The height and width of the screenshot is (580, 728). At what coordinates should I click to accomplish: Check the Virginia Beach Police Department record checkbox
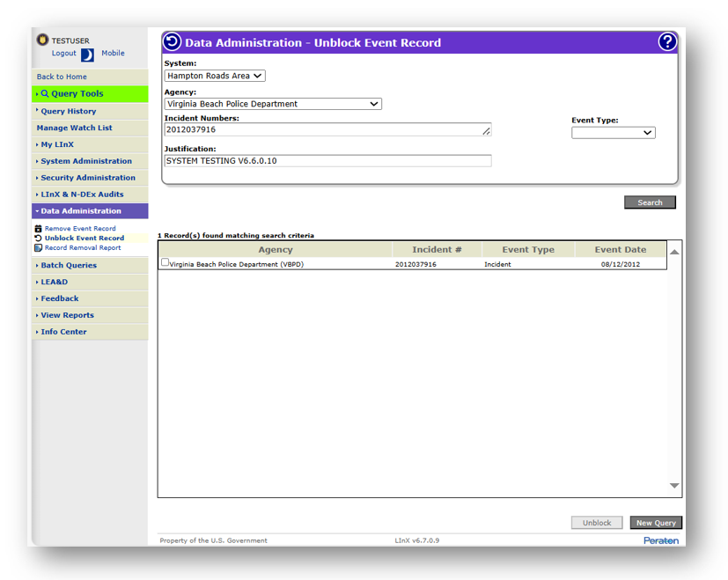[165, 263]
